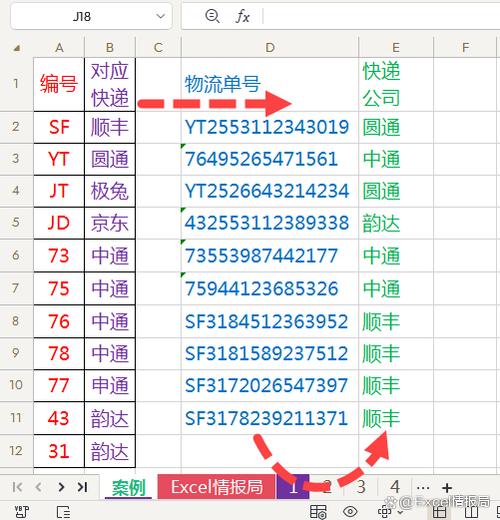
Task: Select column D header
Action: click(x=270, y=48)
